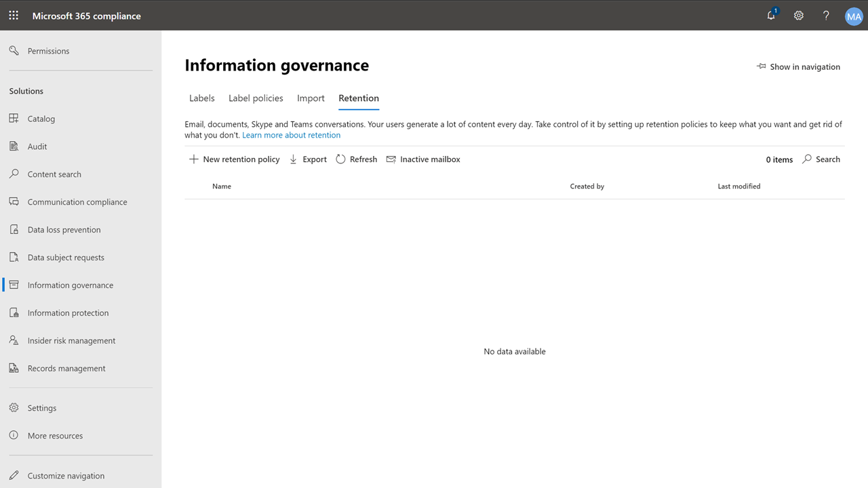Select the Retention tab
The height and width of the screenshot is (488, 868).
[x=359, y=98]
